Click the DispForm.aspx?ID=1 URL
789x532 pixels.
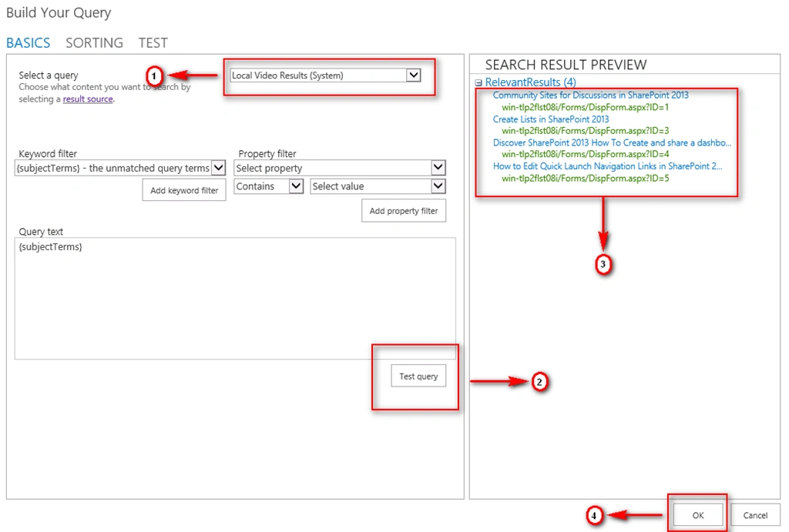point(586,107)
